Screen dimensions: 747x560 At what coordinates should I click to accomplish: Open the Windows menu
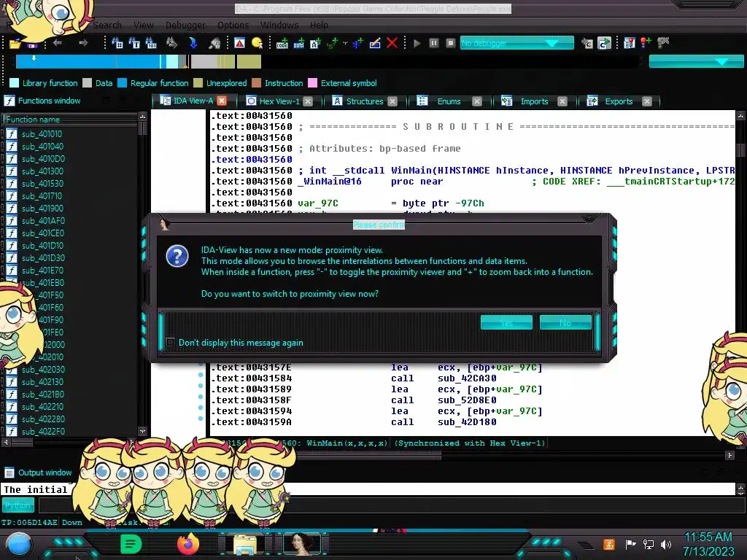click(279, 26)
